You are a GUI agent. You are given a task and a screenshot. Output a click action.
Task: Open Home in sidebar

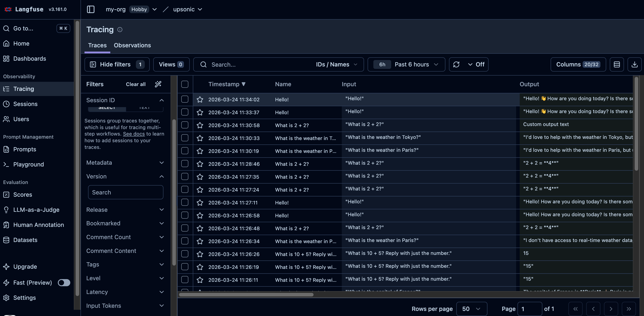pyautogui.click(x=37, y=44)
